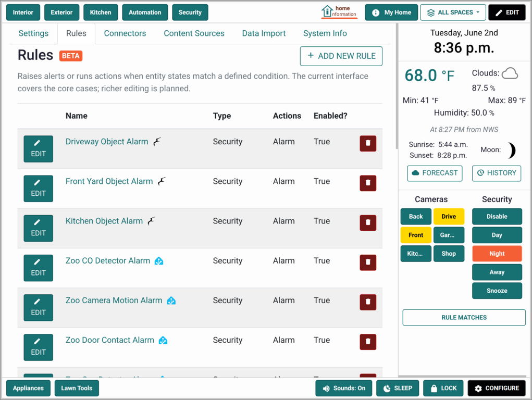Open the Zoo Camera Motion Alarm link
532x400 pixels.
click(x=114, y=300)
